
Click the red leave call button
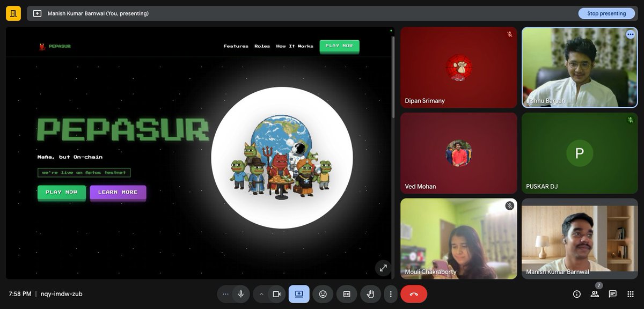pyautogui.click(x=414, y=294)
